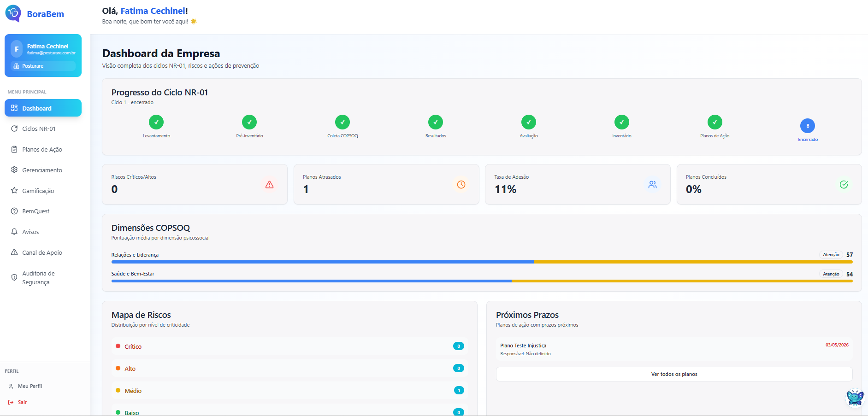Click the Ciclo 1 - encerrado subtitle

(x=132, y=102)
